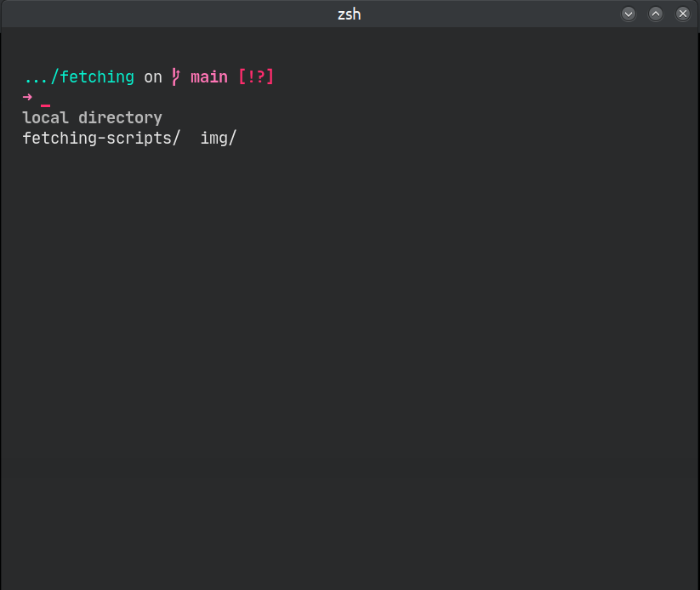Viewport: 700px width, 590px height.
Task: Select the img/ directory completion
Action: point(219,138)
